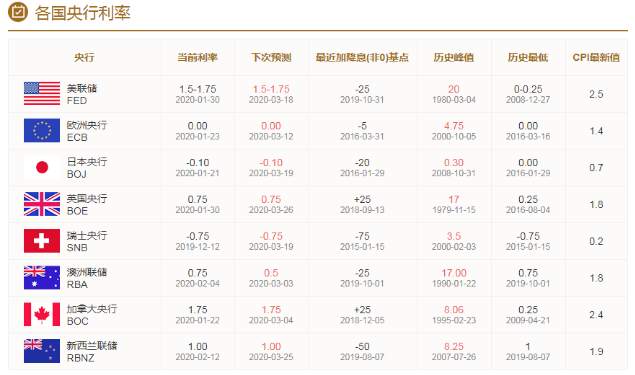Click RBNZ current rate dated 2020-02-12
Screen dimensions: 635x375
point(198,352)
